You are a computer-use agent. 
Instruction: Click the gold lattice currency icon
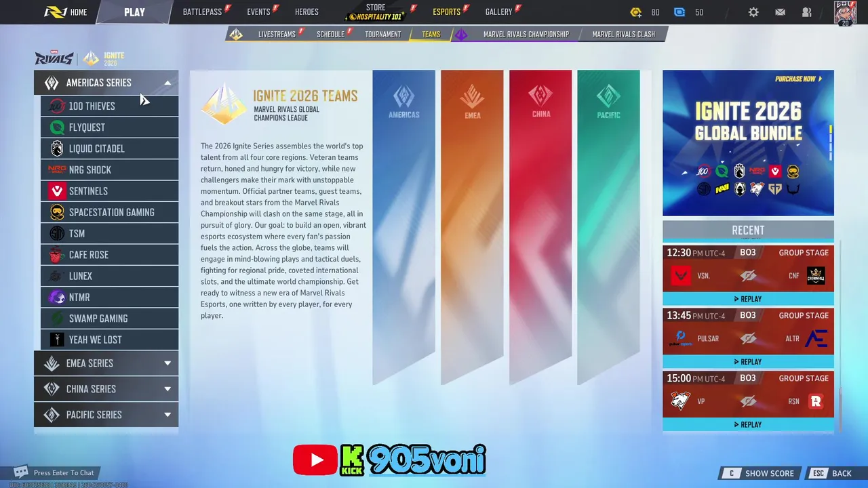pos(635,12)
